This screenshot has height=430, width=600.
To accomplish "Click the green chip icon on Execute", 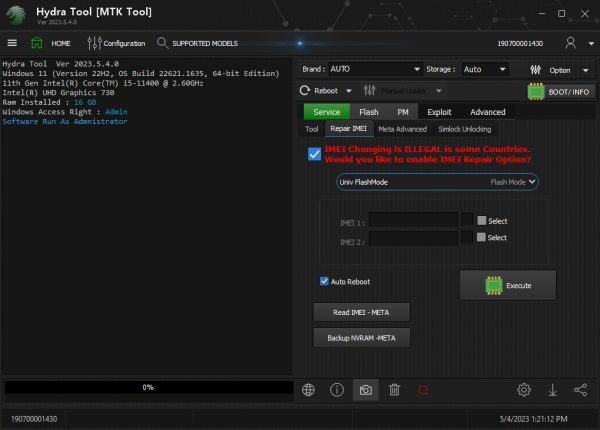I will (494, 285).
